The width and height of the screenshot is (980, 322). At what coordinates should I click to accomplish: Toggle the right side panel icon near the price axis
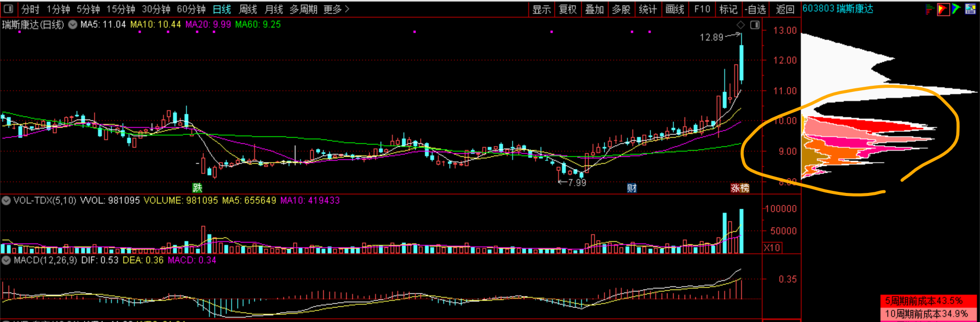755,25
